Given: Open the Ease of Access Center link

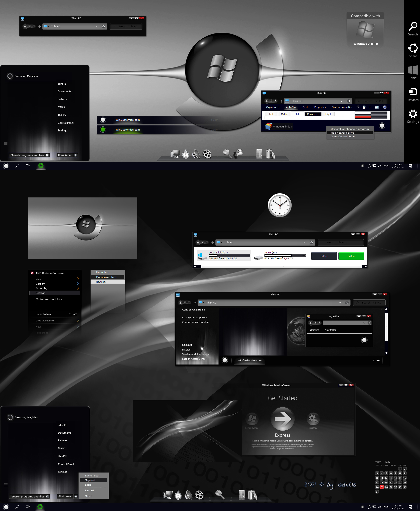Looking at the screenshot, I should (x=194, y=359).
